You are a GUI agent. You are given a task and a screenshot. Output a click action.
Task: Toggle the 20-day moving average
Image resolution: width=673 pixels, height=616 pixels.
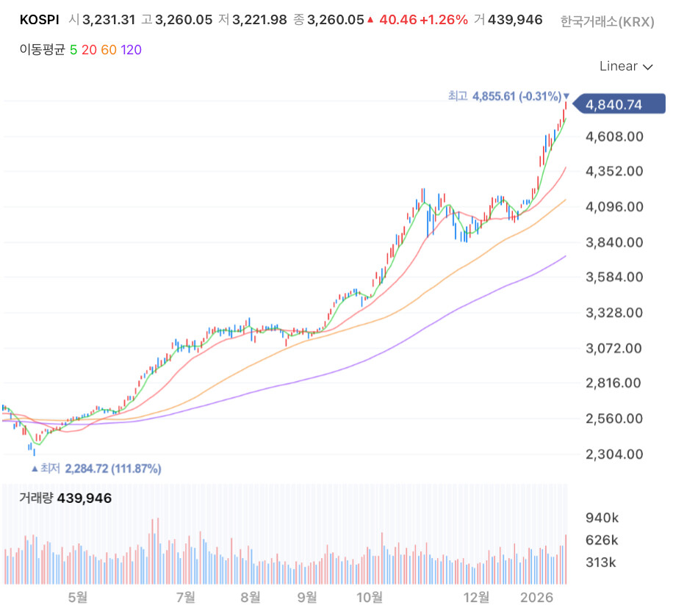pos(89,50)
